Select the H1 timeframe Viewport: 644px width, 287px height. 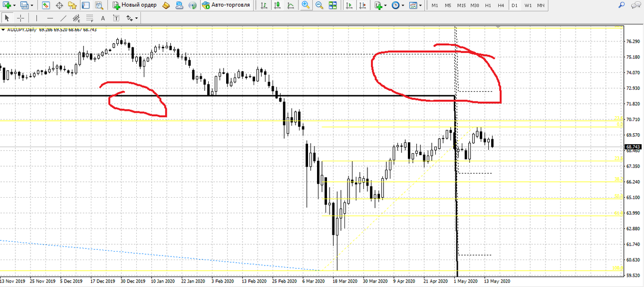488,5
